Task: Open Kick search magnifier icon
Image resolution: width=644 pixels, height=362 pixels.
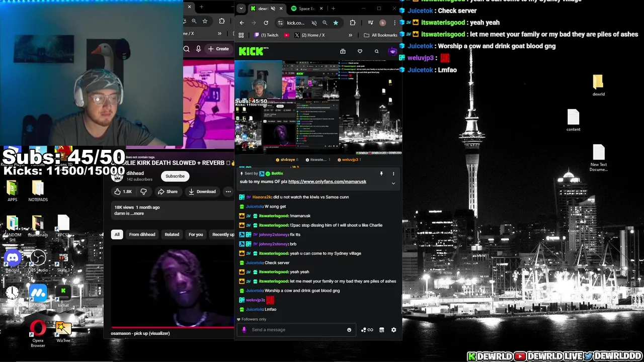Action: (376, 51)
